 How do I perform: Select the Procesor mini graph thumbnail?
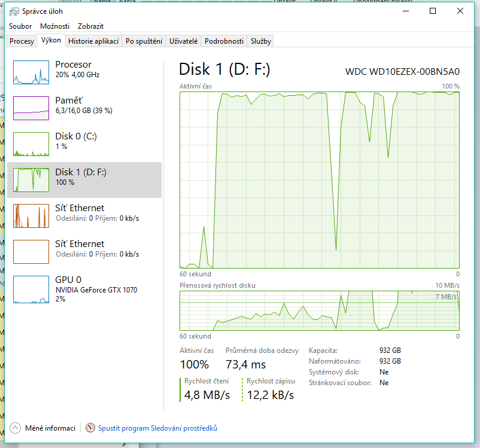pyautogui.click(x=31, y=72)
